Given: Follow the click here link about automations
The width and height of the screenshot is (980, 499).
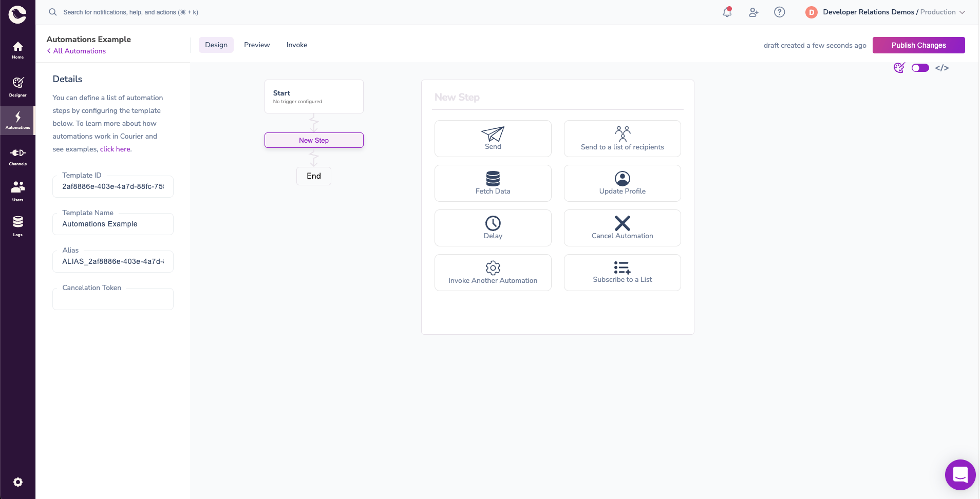Looking at the screenshot, I should tap(115, 149).
